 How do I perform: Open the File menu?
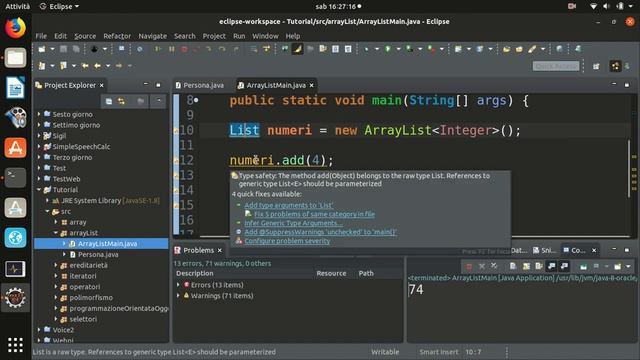pyautogui.click(x=41, y=36)
